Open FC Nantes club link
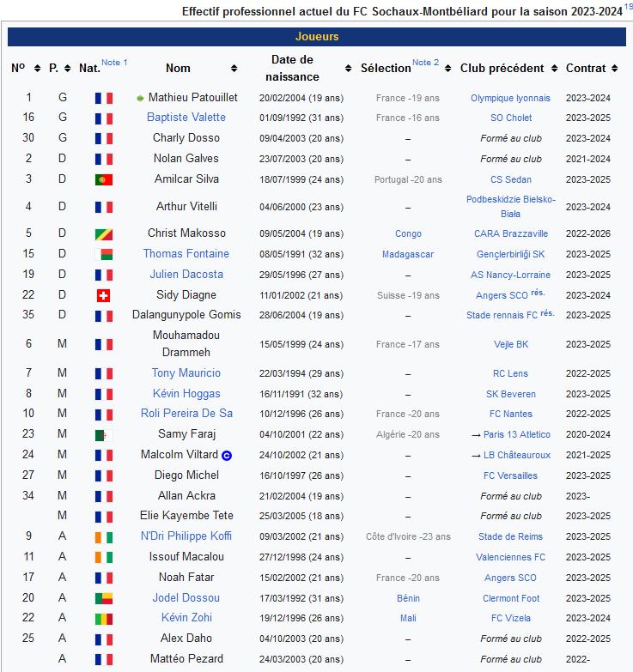Image resolution: width=633 pixels, height=672 pixels. [511, 414]
